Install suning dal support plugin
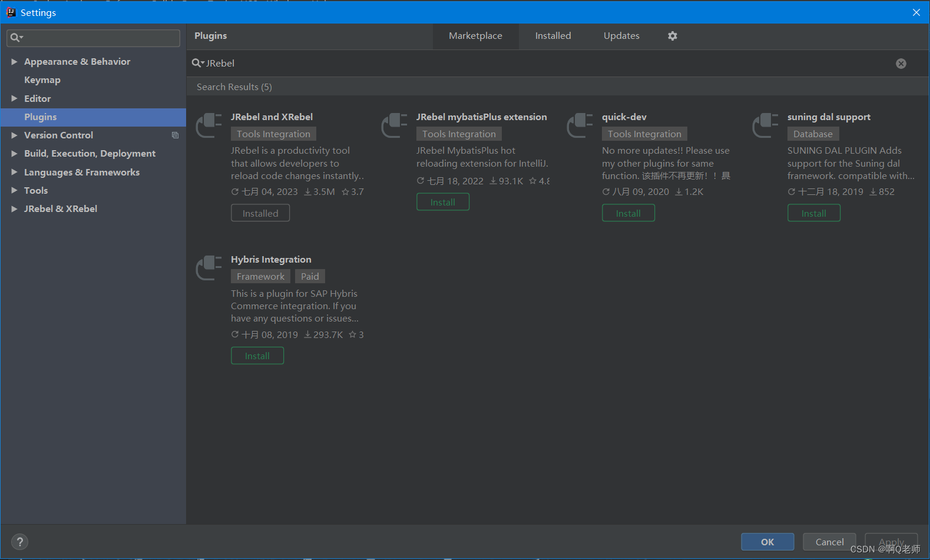The height and width of the screenshot is (560, 930). coord(814,213)
